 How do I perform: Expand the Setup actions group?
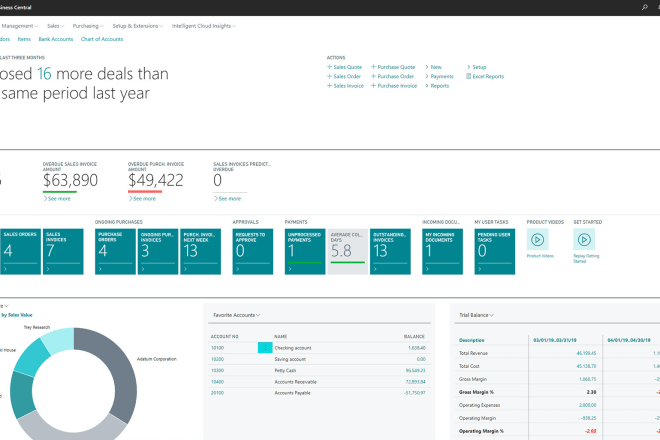click(476, 67)
